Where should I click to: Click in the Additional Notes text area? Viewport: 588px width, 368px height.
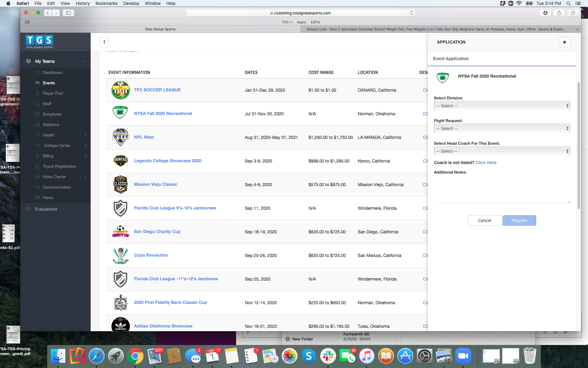coord(501,190)
